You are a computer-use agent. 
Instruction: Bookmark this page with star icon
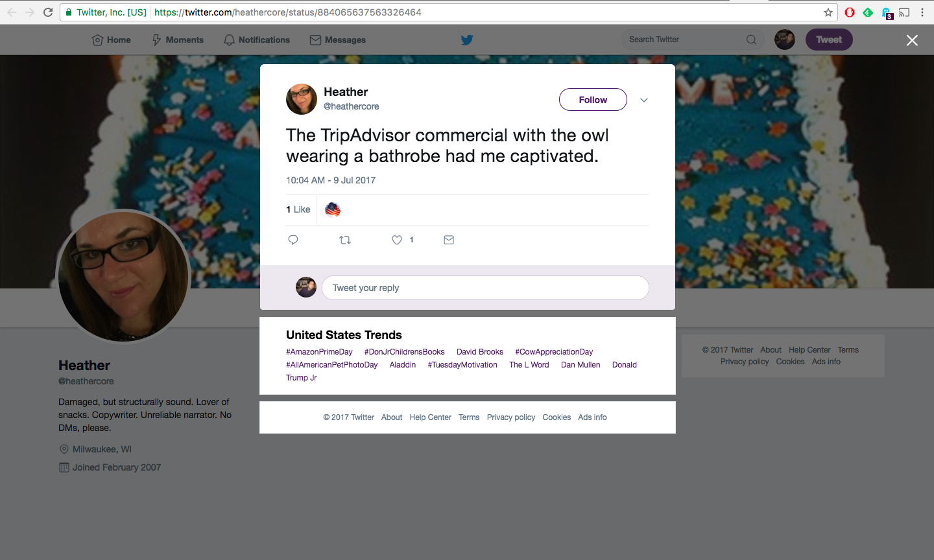click(x=828, y=12)
